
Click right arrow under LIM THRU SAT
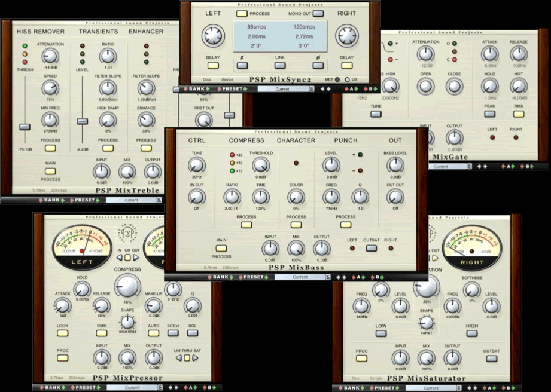tap(195, 358)
